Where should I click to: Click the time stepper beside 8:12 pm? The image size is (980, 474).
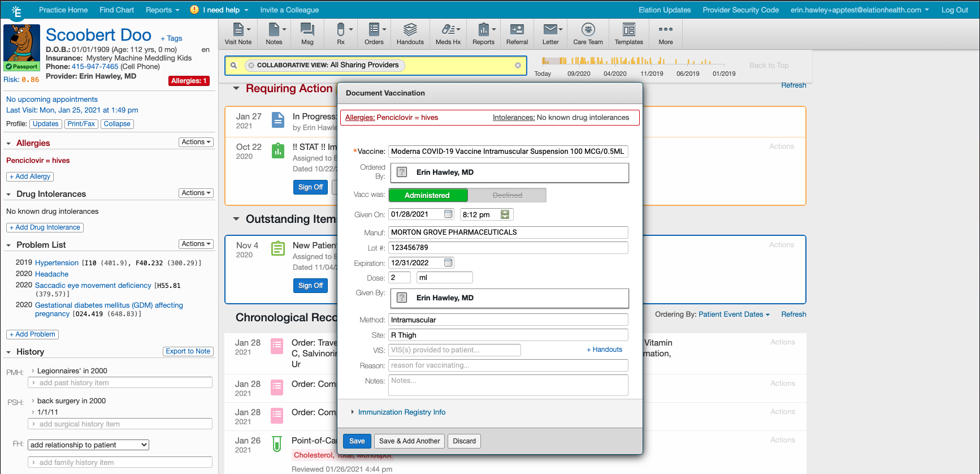505,214
